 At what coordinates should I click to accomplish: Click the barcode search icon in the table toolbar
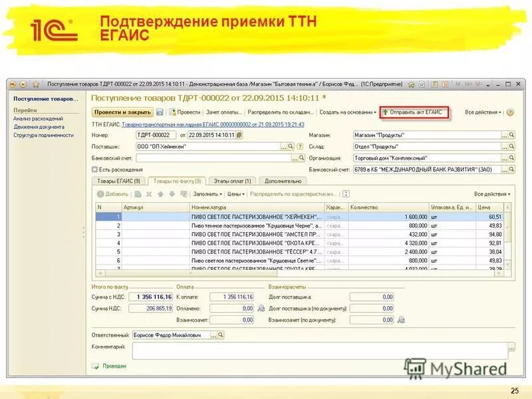tap(184, 194)
